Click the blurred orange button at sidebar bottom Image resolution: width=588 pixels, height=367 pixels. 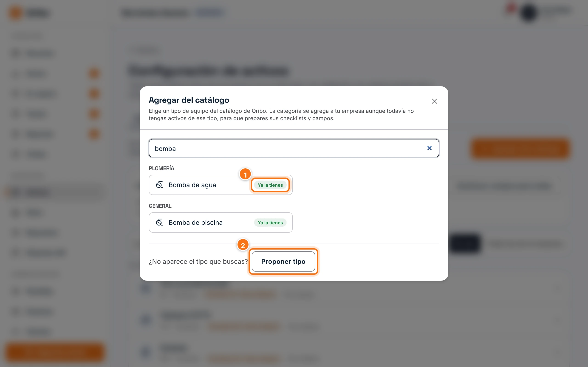pyautogui.click(x=55, y=351)
